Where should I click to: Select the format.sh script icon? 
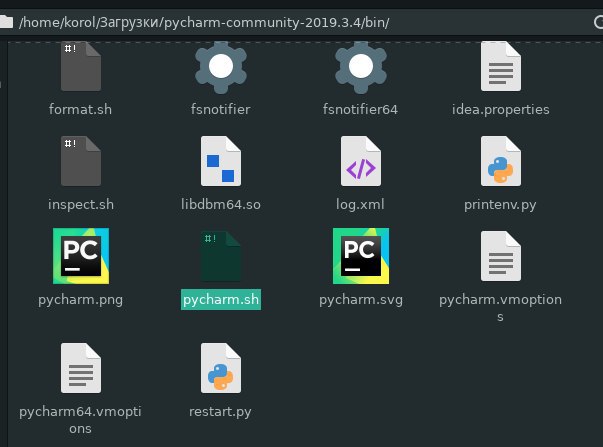(x=81, y=66)
